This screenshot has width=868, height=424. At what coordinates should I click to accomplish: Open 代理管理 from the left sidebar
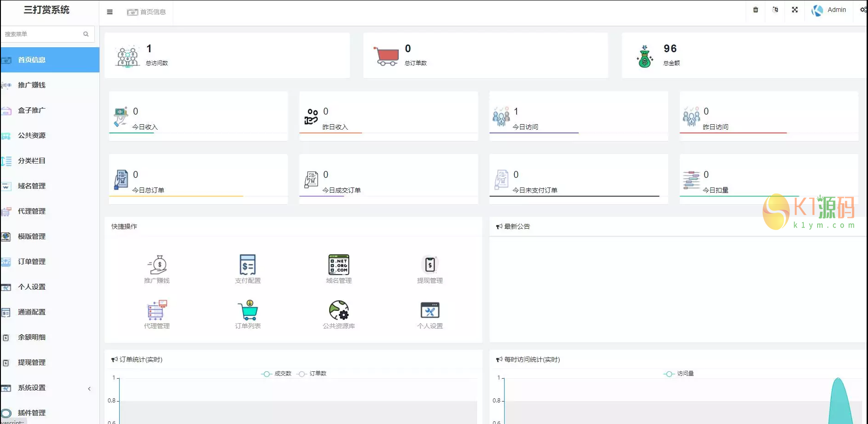pyautogui.click(x=32, y=211)
